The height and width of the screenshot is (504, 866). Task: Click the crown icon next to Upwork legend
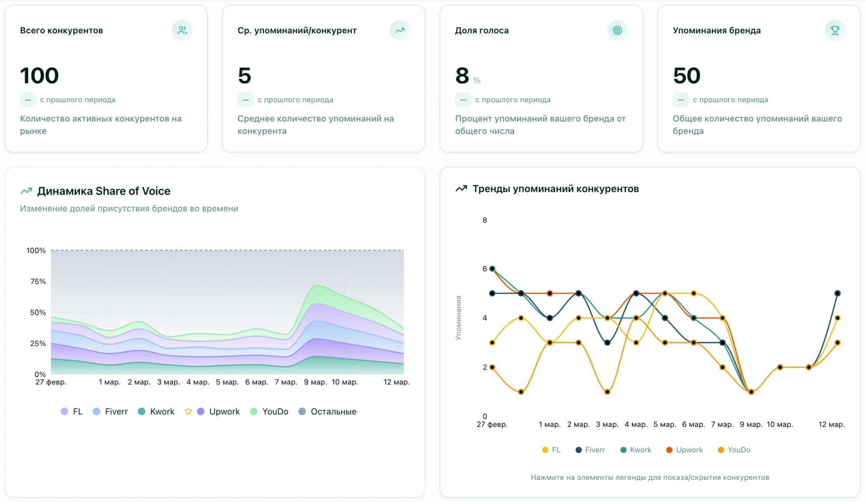tap(188, 411)
